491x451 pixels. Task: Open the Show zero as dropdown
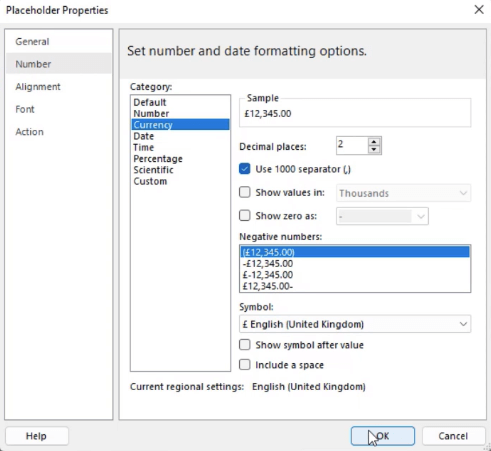click(x=382, y=216)
